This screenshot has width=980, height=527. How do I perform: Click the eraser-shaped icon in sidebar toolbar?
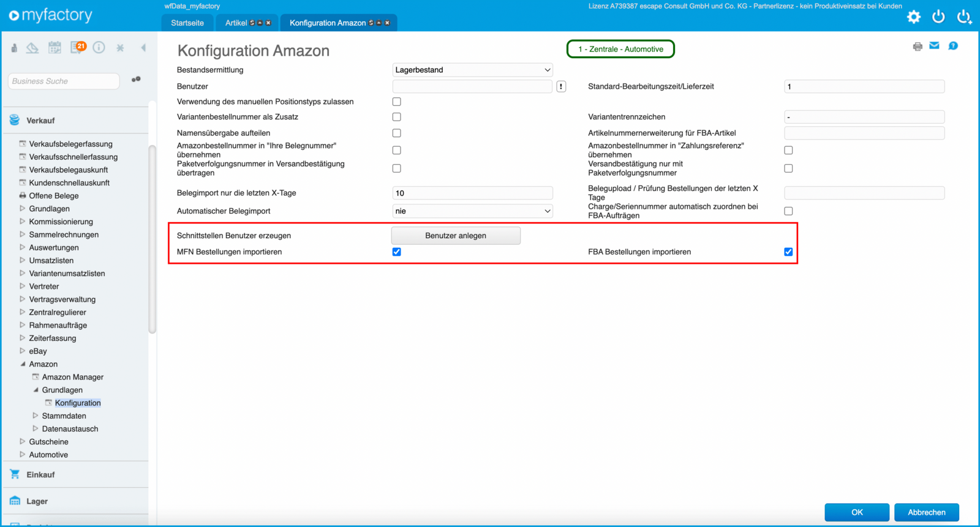click(x=32, y=47)
